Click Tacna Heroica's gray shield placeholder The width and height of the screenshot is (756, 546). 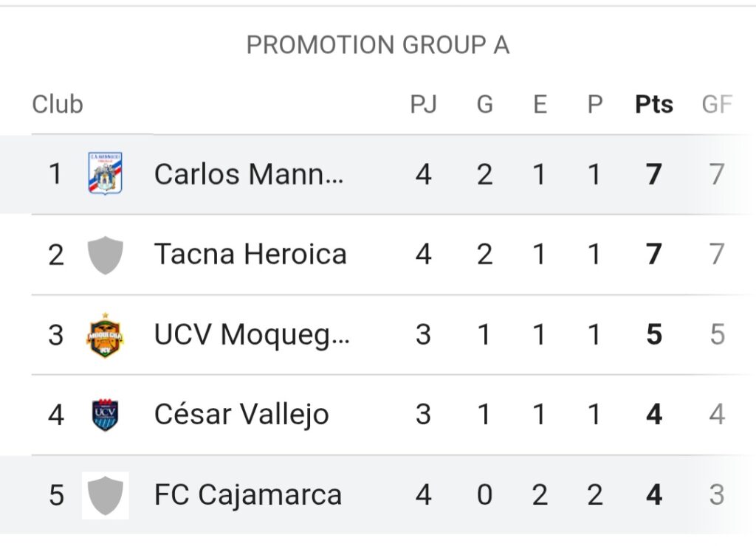pyautogui.click(x=105, y=255)
